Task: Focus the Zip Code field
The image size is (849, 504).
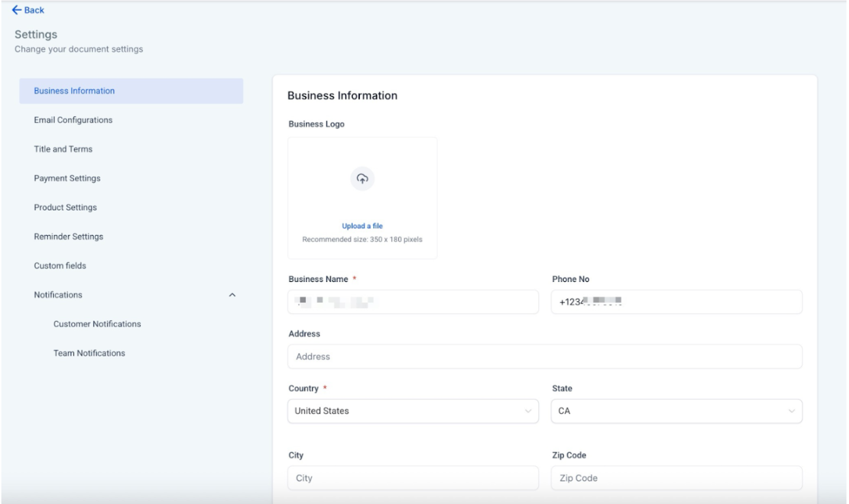Action: 676,478
